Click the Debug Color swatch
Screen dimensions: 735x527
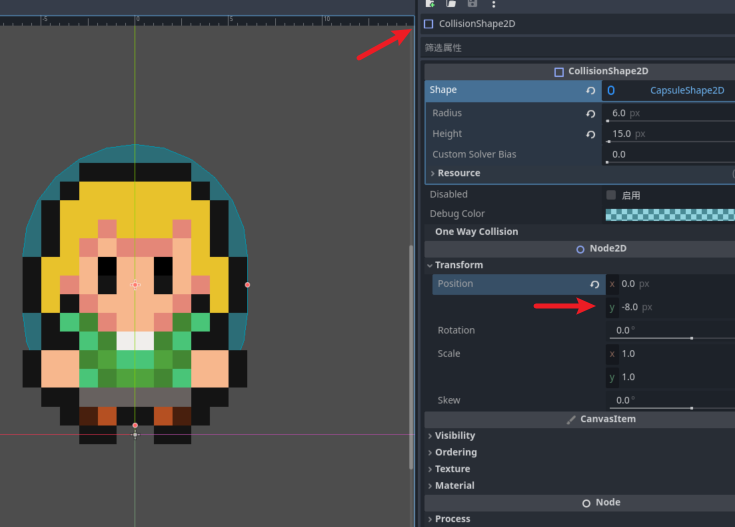(x=669, y=214)
